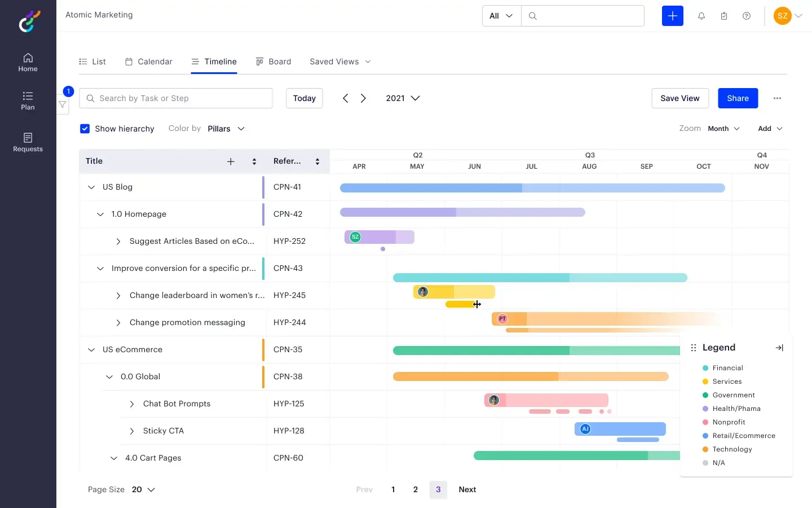Expand the Chat Bot Prompts row
This screenshot has height=508, width=812.
[132, 404]
